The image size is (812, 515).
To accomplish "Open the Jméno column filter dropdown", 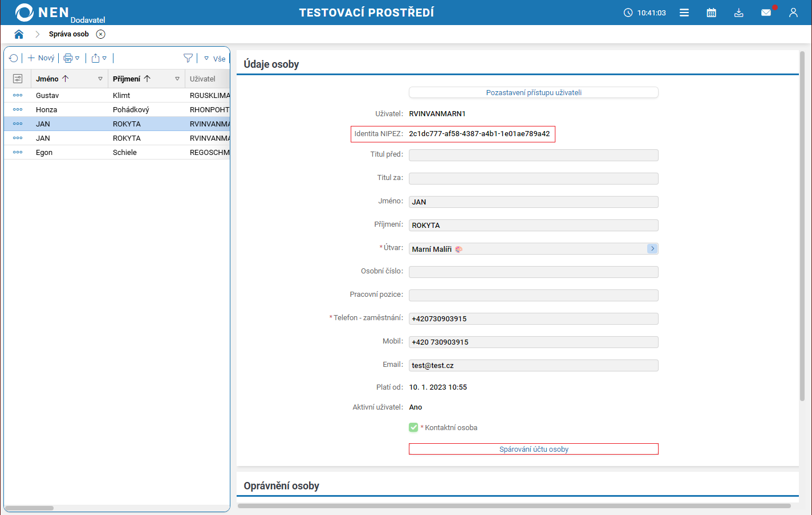I will click(100, 79).
